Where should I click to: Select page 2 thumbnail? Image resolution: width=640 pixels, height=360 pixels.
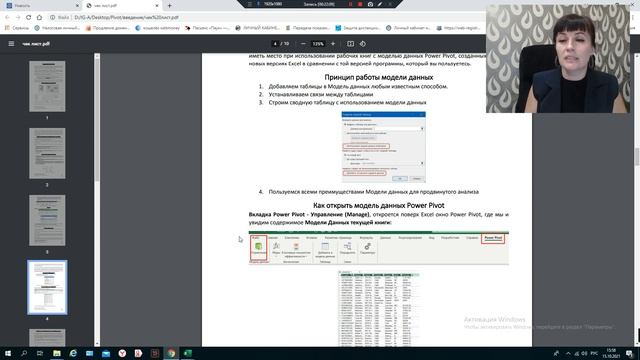tap(47, 153)
